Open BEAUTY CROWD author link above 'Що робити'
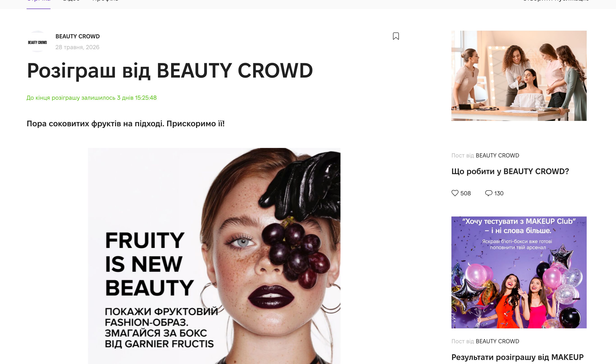Screen dimensions: 616x364 (497, 156)
